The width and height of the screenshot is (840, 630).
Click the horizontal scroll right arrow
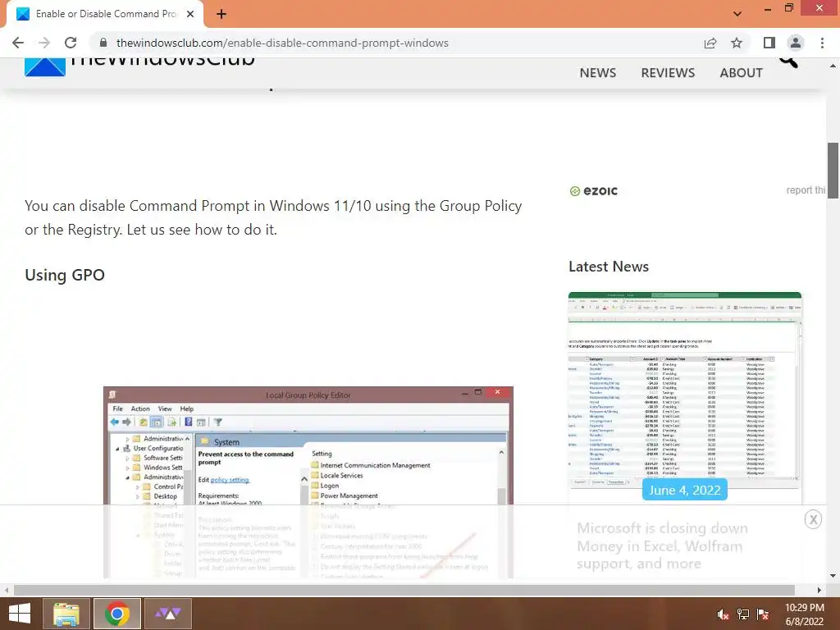[819, 590]
